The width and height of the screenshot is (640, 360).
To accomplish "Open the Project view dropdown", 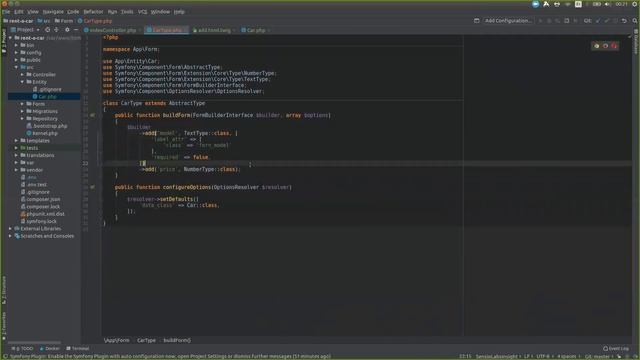I will click(x=25, y=30).
